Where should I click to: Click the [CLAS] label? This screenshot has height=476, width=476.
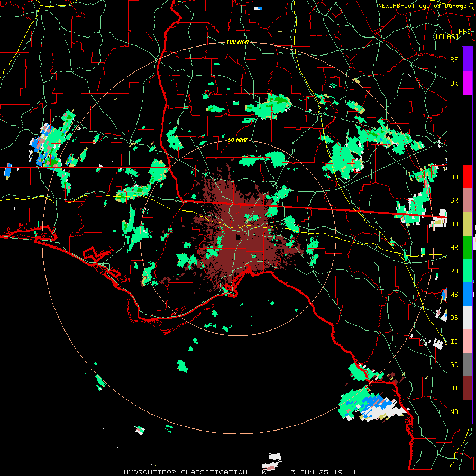[447, 36]
